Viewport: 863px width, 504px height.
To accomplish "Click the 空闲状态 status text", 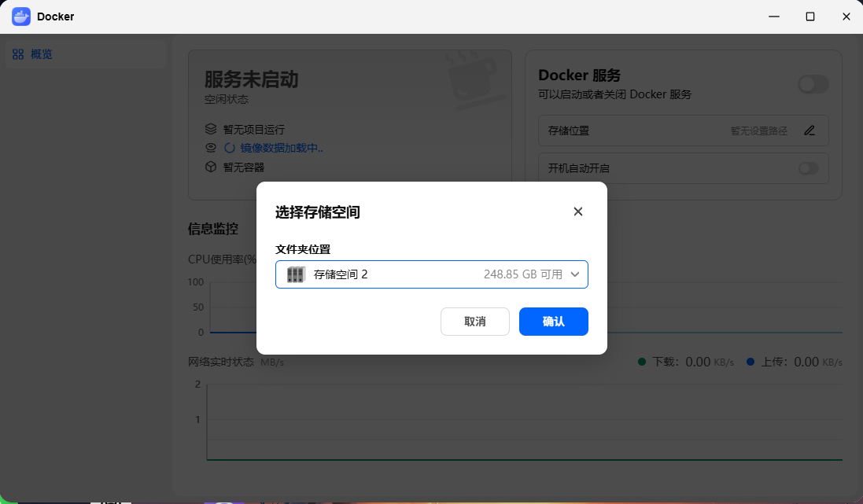I will tap(227, 100).
